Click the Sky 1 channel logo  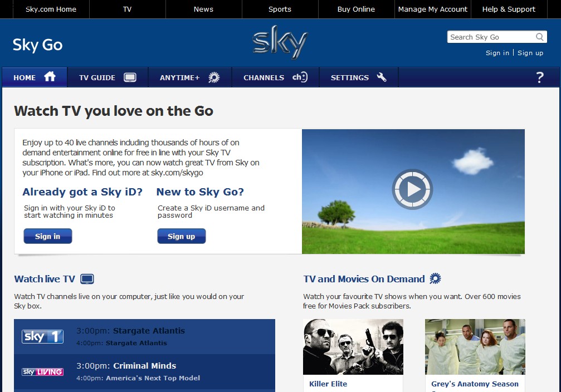[42, 336]
